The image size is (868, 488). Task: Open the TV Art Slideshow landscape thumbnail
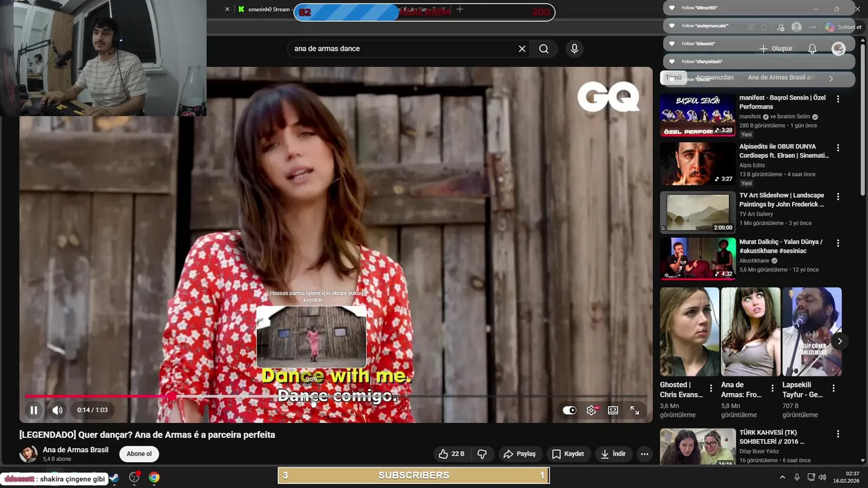tap(698, 212)
